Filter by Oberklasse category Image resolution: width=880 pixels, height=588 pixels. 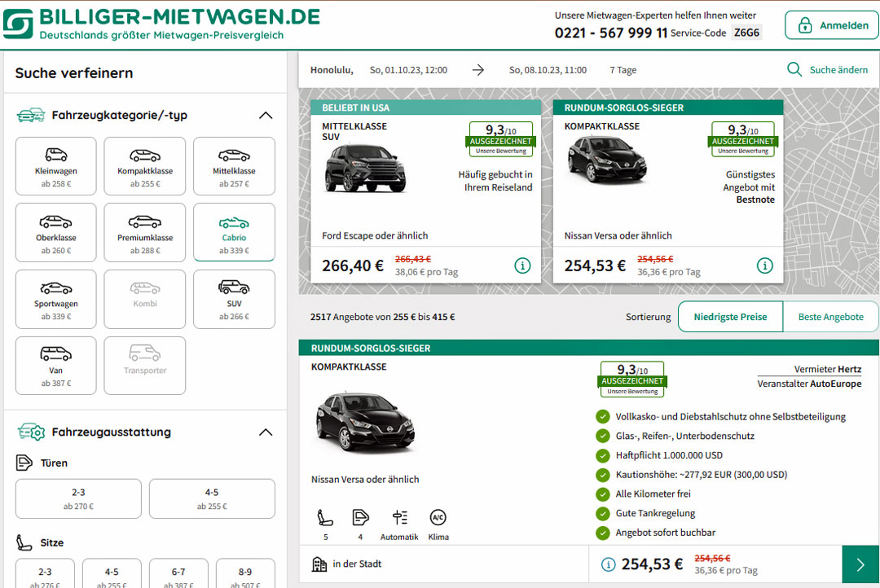pyautogui.click(x=56, y=233)
